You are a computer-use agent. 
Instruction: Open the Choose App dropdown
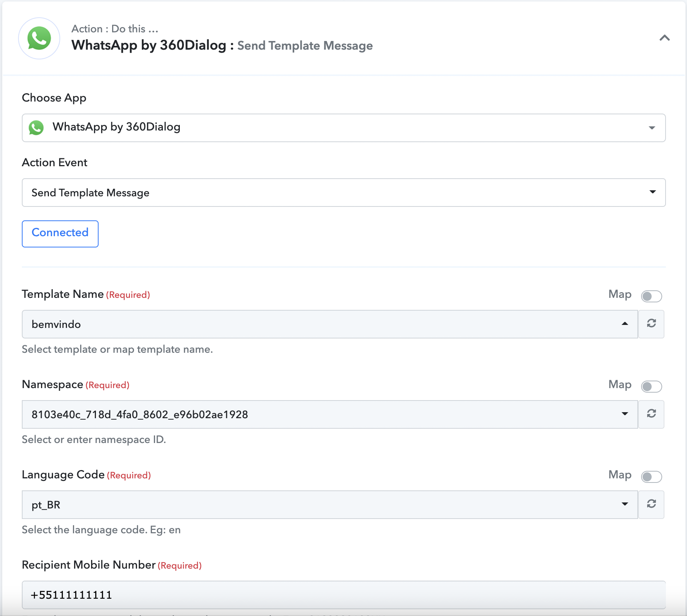tap(343, 128)
